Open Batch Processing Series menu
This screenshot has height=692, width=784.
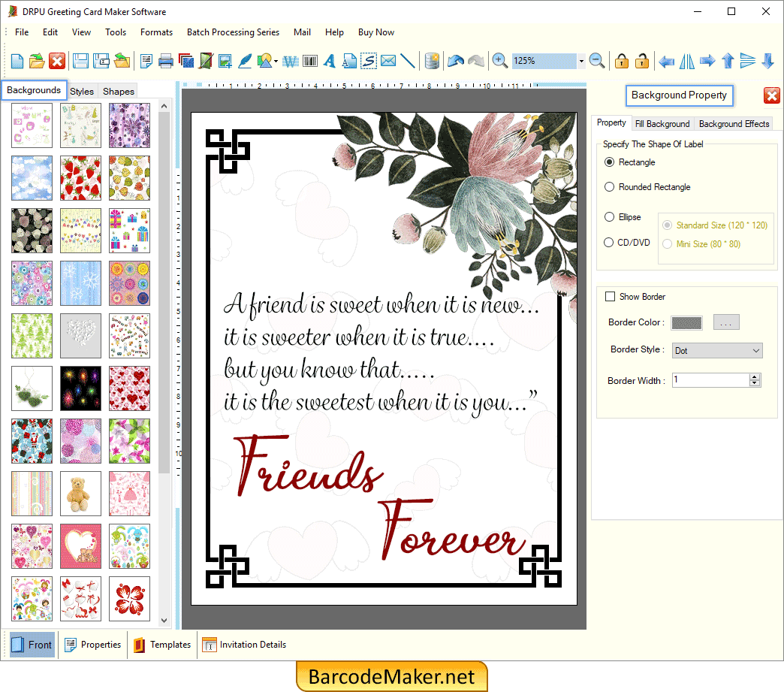pyautogui.click(x=233, y=32)
